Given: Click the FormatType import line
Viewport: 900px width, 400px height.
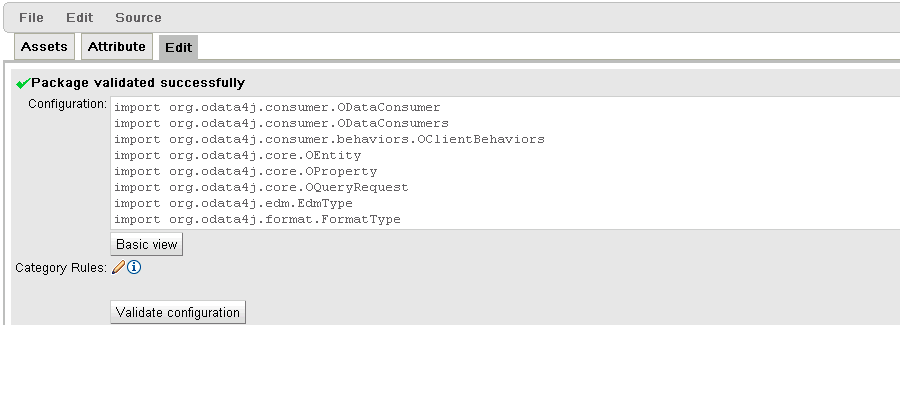Looking at the screenshot, I should [x=257, y=220].
